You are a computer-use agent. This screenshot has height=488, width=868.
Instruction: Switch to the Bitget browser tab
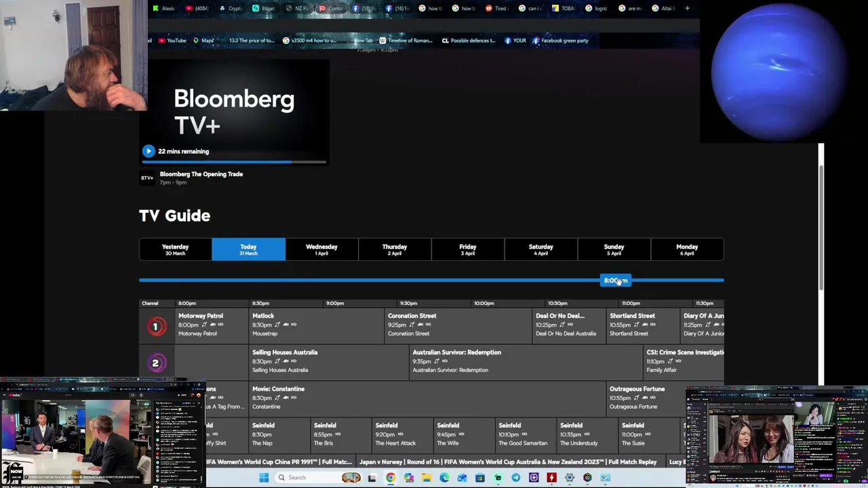(263, 8)
